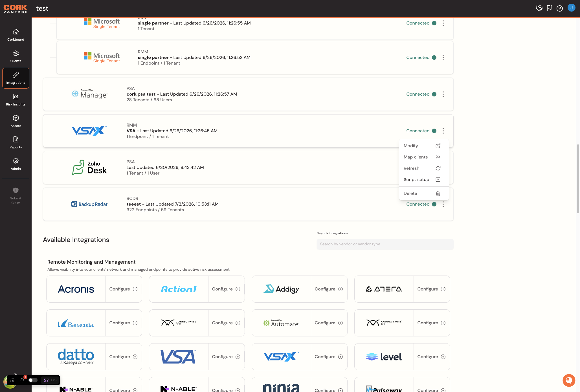This screenshot has width=580, height=392.
Task: Configure the ConnectWise Automate integration
Action: (x=329, y=323)
